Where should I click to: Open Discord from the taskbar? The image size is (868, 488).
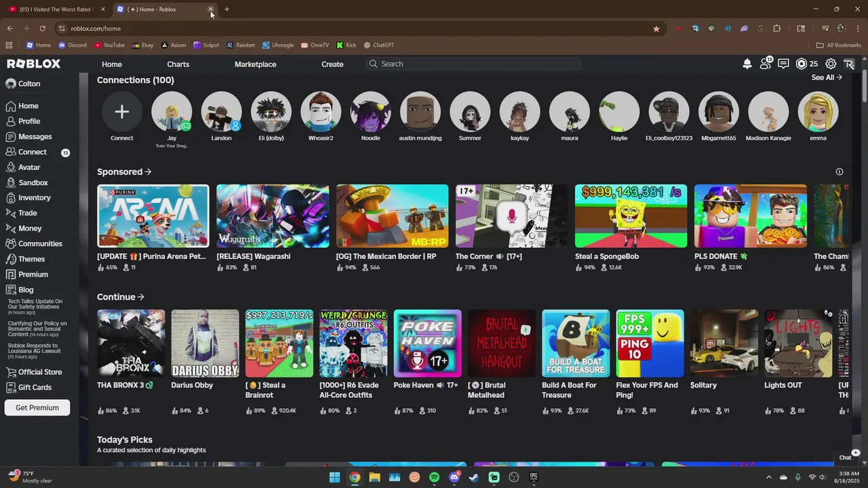coord(454,477)
